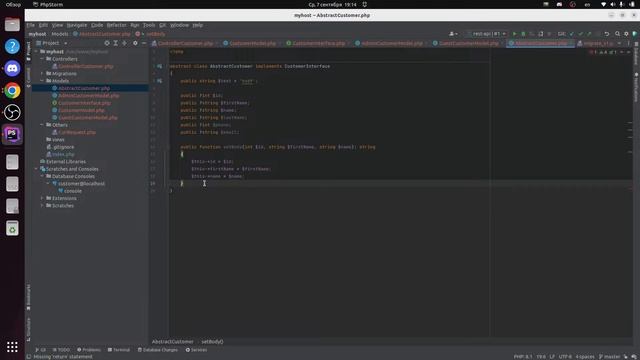The width and height of the screenshot is (640, 360).
Task: Click the Git commit checkmark icon
Action: tap(580, 34)
